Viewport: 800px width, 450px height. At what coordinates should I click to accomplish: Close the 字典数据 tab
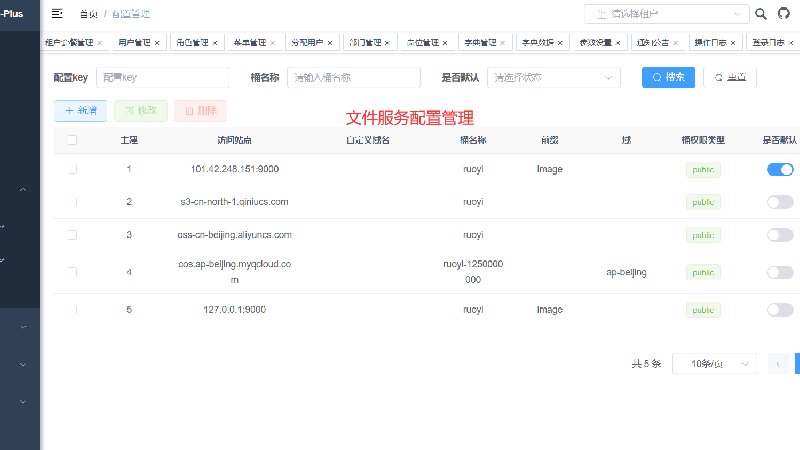coord(560,43)
